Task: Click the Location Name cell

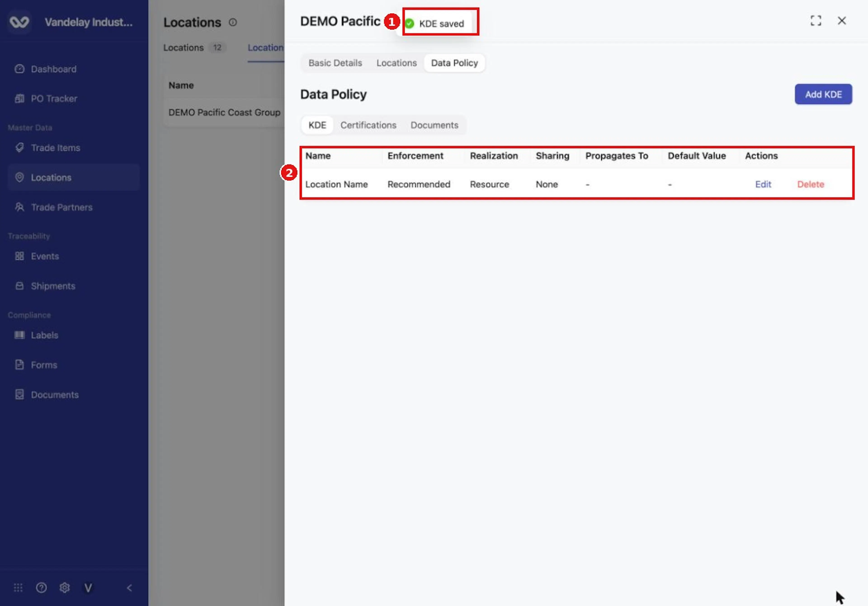Action: (x=337, y=184)
